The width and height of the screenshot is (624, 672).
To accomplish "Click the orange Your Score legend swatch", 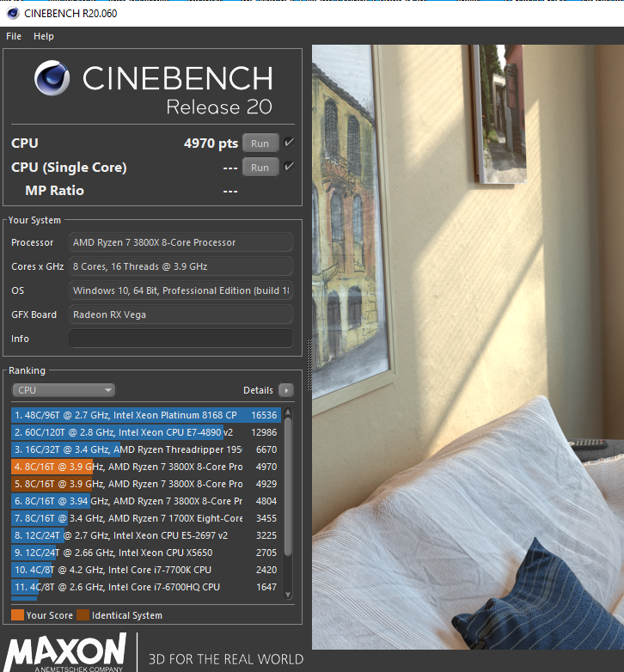I will (x=17, y=615).
